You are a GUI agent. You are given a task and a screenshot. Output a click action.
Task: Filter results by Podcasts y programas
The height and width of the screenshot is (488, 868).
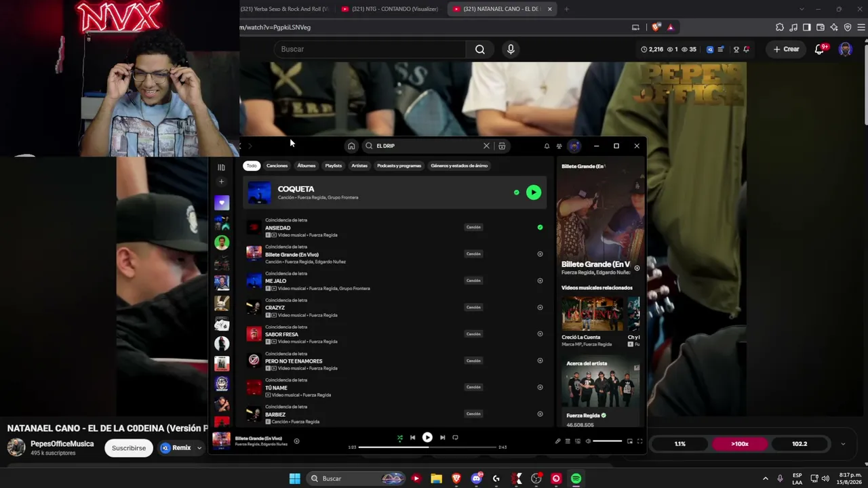[x=399, y=165]
